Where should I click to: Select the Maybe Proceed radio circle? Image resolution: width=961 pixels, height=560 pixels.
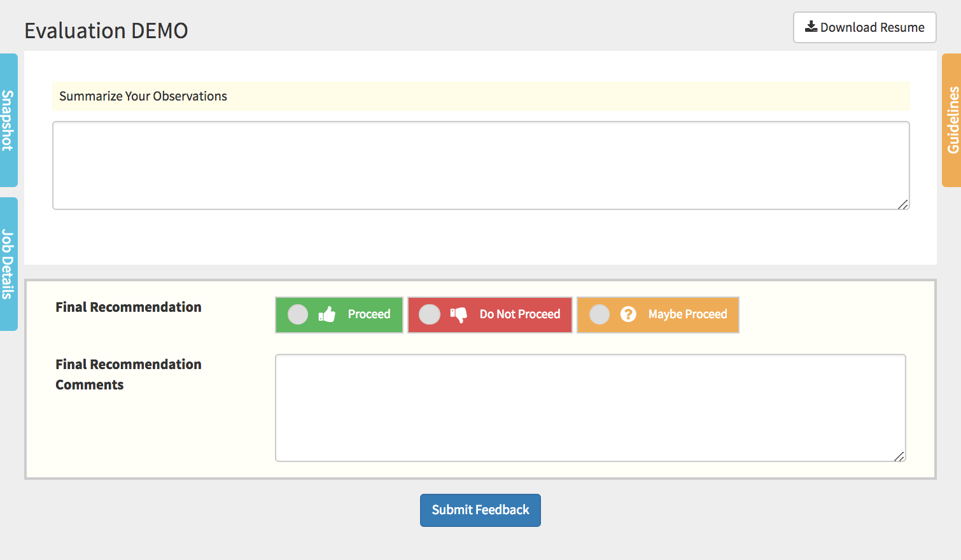point(600,314)
